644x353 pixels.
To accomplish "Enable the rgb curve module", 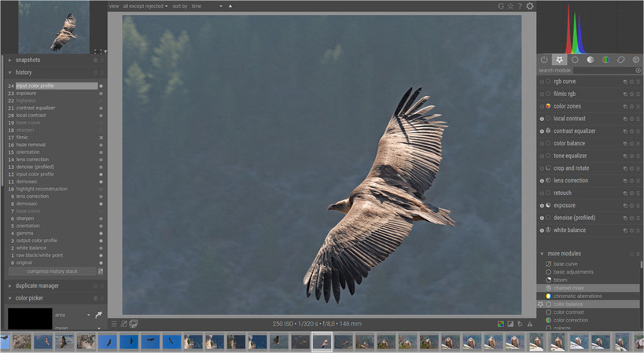I will tap(541, 82).
